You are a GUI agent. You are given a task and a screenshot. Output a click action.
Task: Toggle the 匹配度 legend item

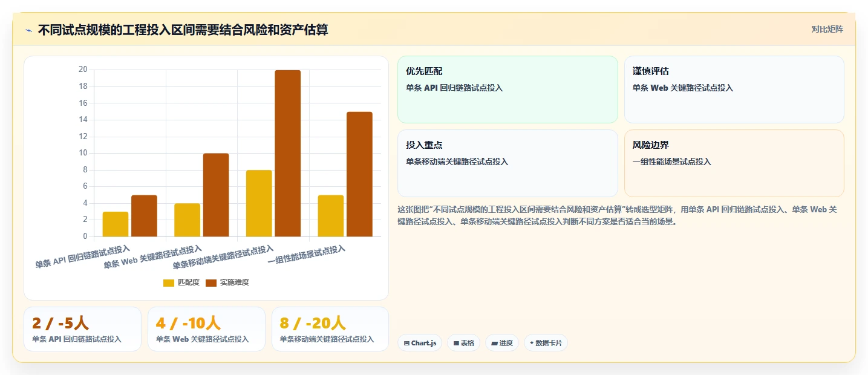coord(181,282)
